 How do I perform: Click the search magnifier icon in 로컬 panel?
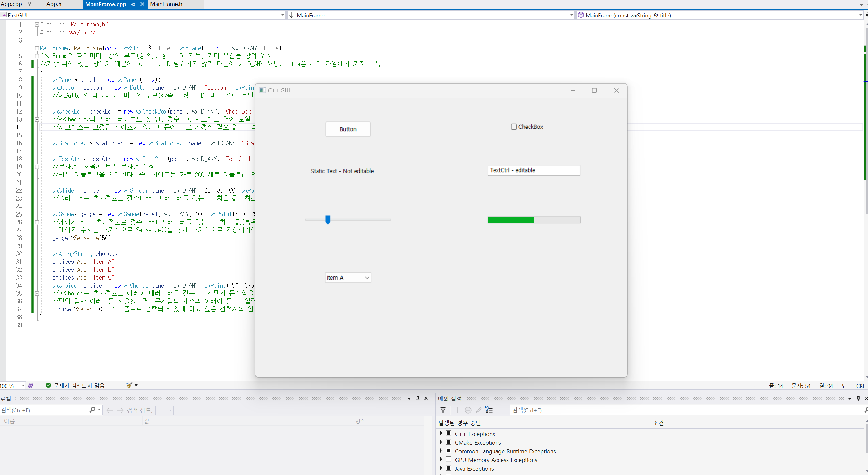(x=92, y=410)
